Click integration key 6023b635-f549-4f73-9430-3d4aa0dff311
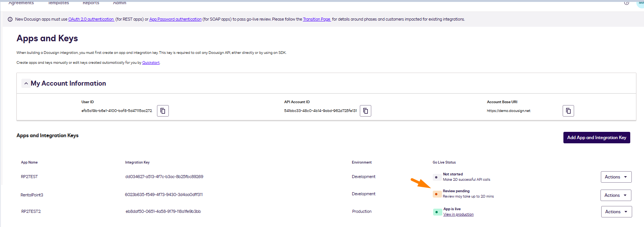Image resolution: width=644 pixels, height=227 pixels. point(164,195)
